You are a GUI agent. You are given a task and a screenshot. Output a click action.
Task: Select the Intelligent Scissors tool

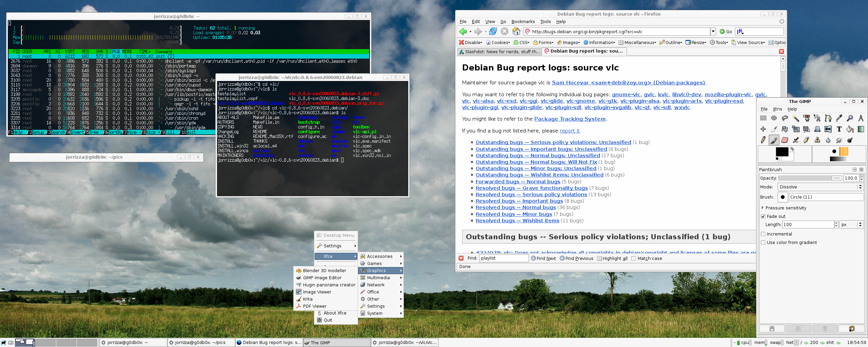pos(817,118)
